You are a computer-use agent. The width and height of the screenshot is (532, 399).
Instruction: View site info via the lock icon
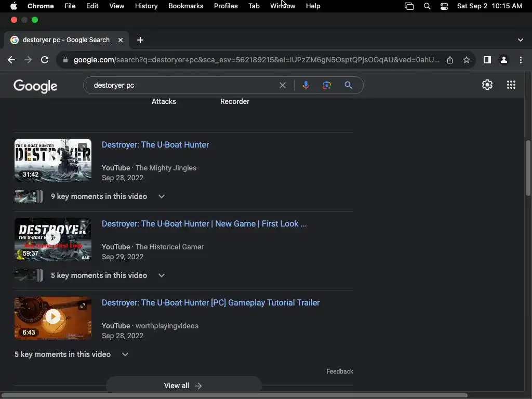(65, 60)
